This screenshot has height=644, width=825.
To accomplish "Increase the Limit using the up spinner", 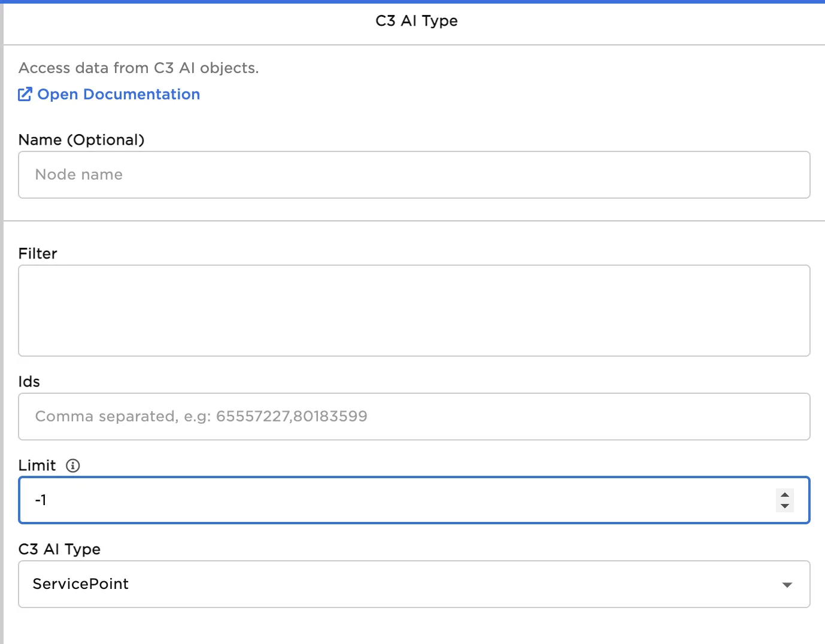I will pos(784,496).
